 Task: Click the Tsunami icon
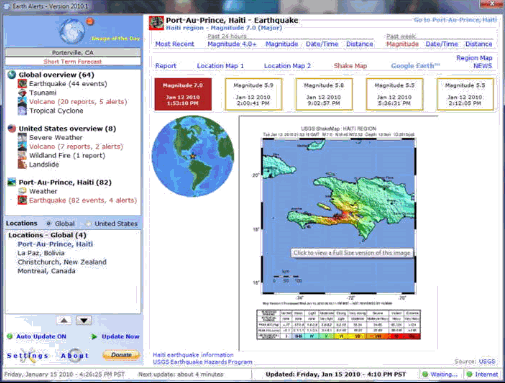[x=22, y=93]
